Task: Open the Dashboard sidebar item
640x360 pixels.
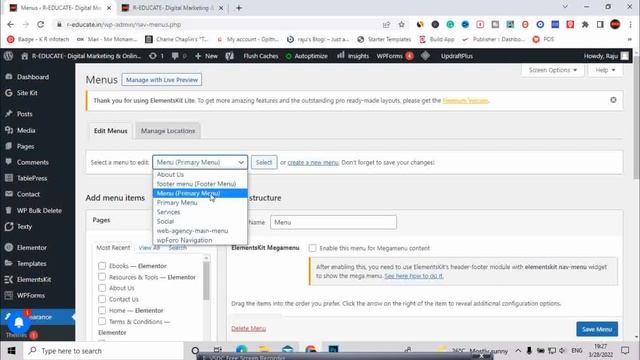Action: point(33,77)
